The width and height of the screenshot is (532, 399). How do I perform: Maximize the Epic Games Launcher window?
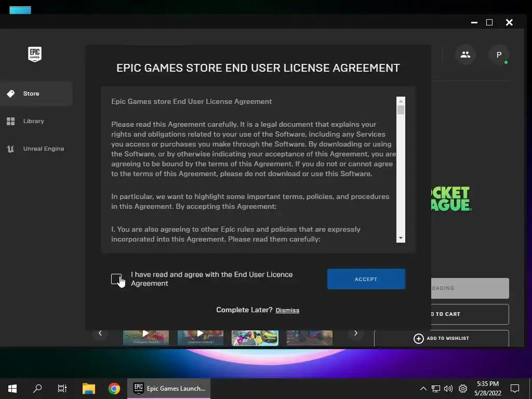coord(489,22)
